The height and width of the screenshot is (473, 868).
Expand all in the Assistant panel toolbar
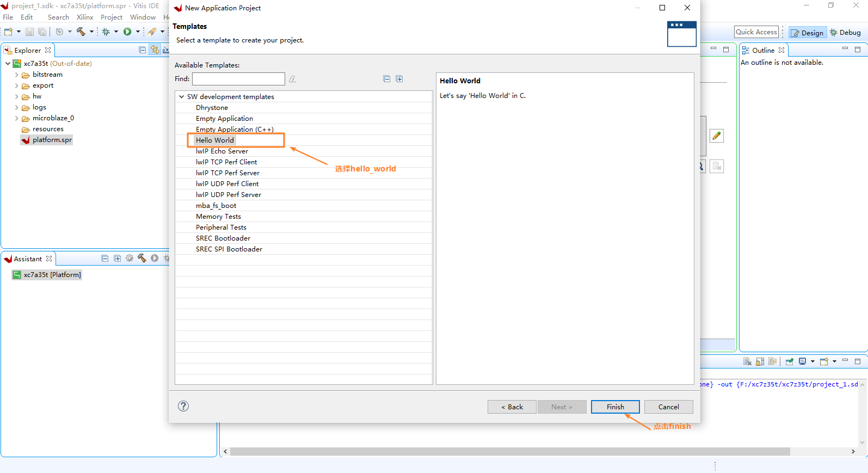(x=118, y=259)
